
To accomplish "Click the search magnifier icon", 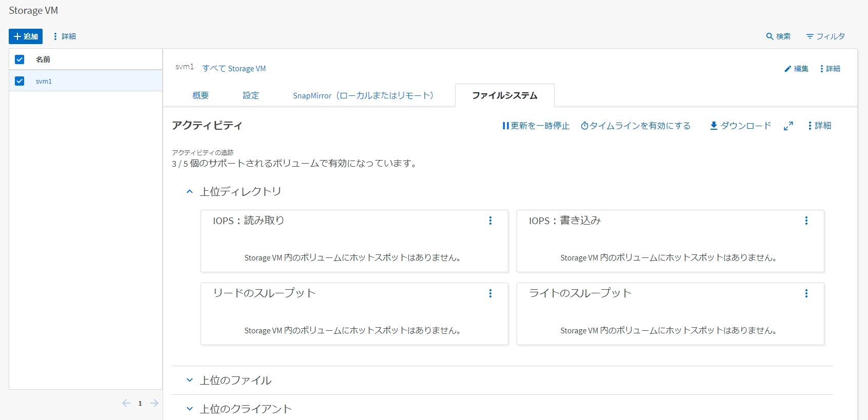I will pyautogui.click(x=770, y=36).
